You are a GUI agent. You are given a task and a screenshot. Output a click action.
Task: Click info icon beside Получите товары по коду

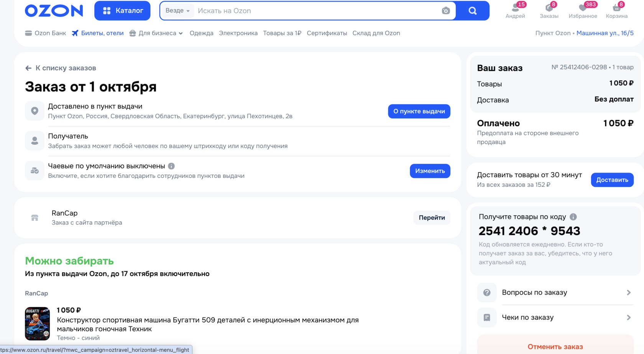pyautogui.click(x=573, y=217)
